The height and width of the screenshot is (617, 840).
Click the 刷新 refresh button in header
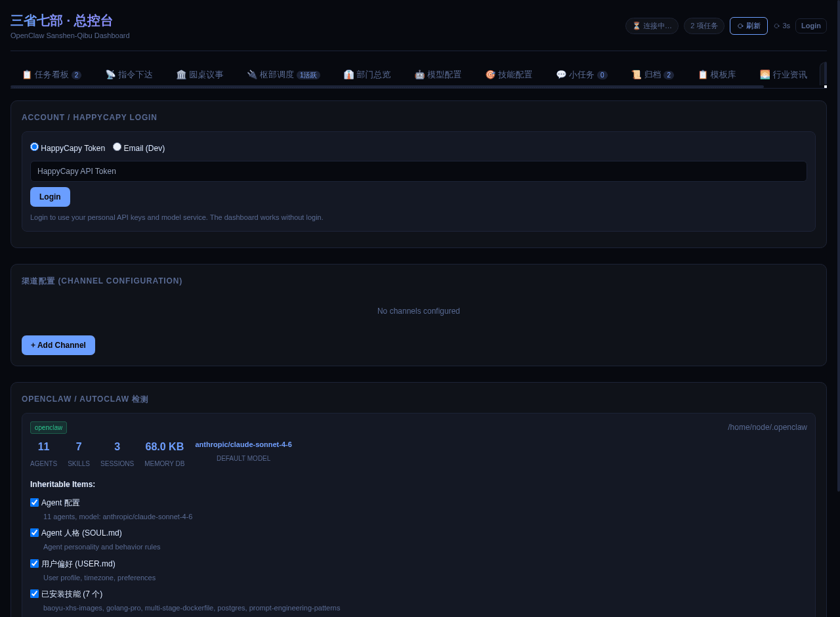coord(748,26)
